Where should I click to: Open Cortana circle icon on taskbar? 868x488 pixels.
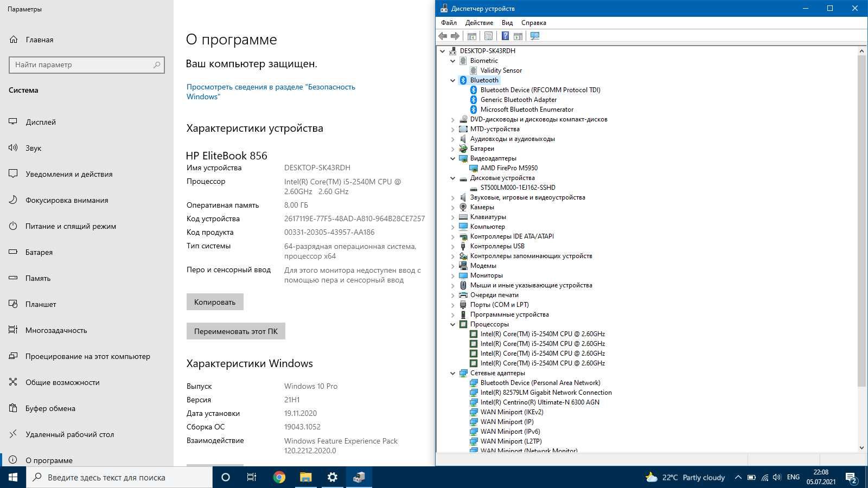[226, 477]
